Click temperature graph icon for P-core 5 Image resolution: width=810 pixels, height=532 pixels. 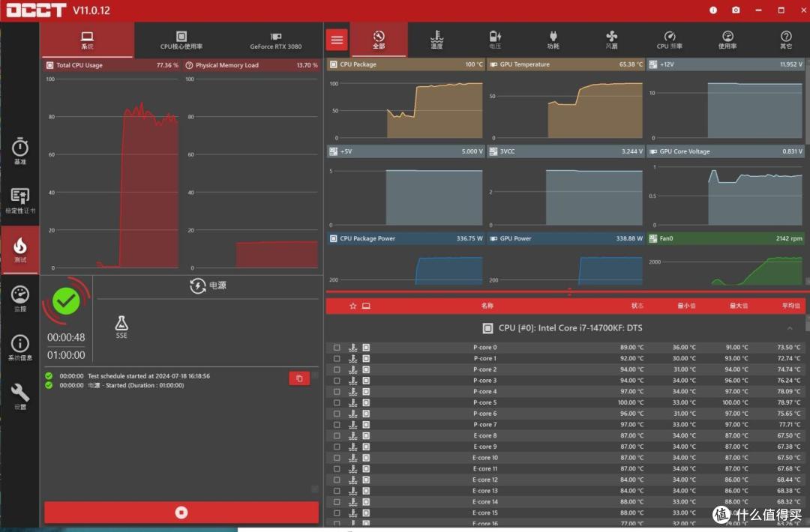coord(352,403)
